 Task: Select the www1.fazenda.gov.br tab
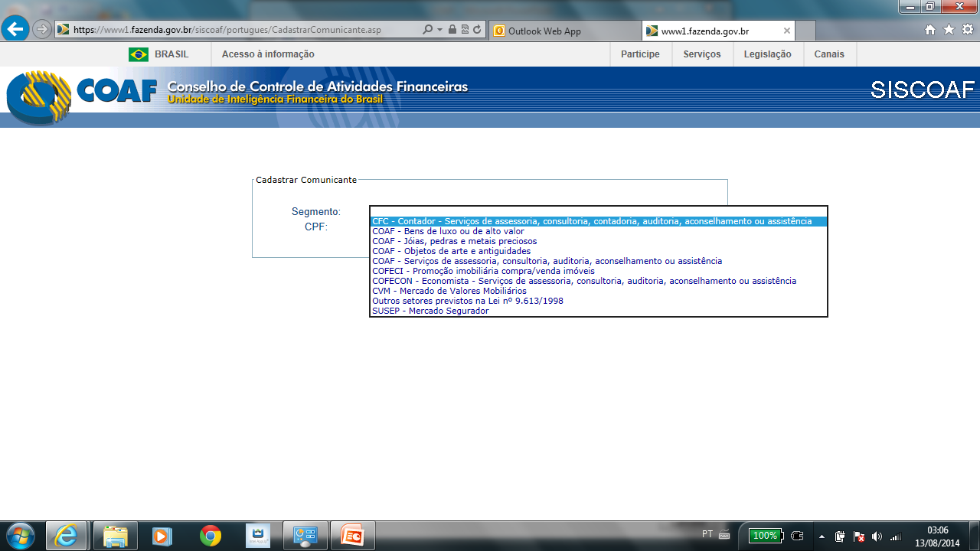(x=718, y=31)
